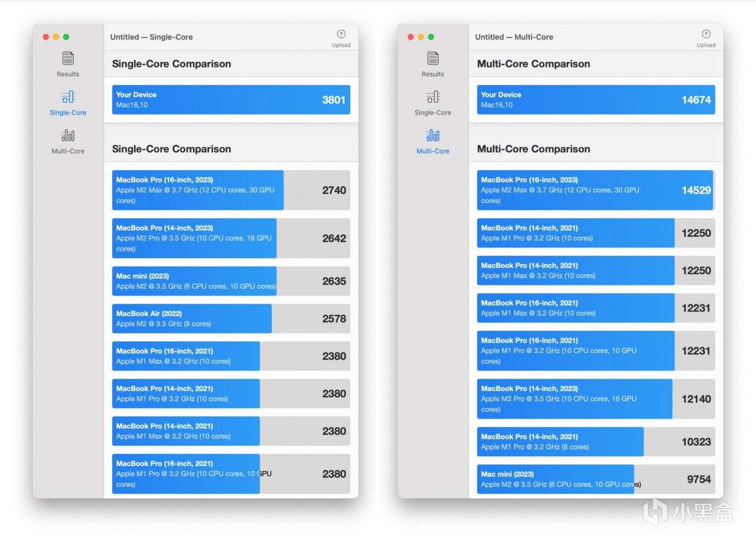Open Results in the Single-Core window sidebar
The image size is (756, 540).
[x=68, y=64]
